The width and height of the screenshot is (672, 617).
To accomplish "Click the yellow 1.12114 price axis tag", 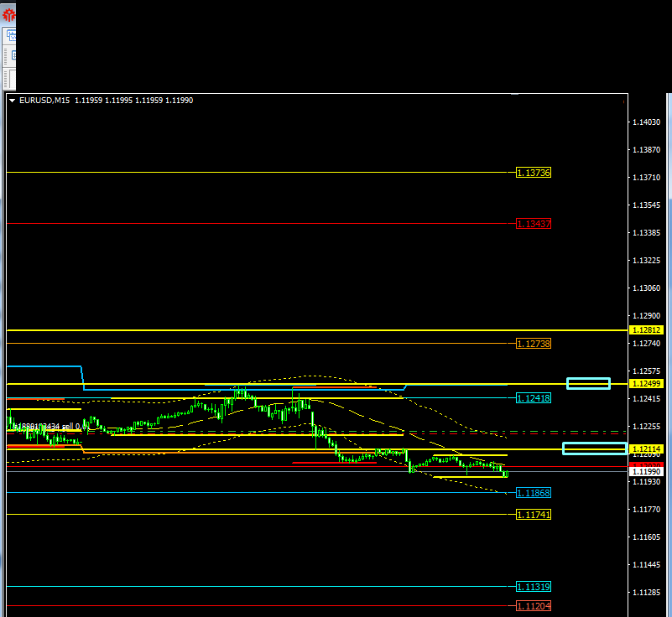I will pyautogui.click(x=646, y=448).
